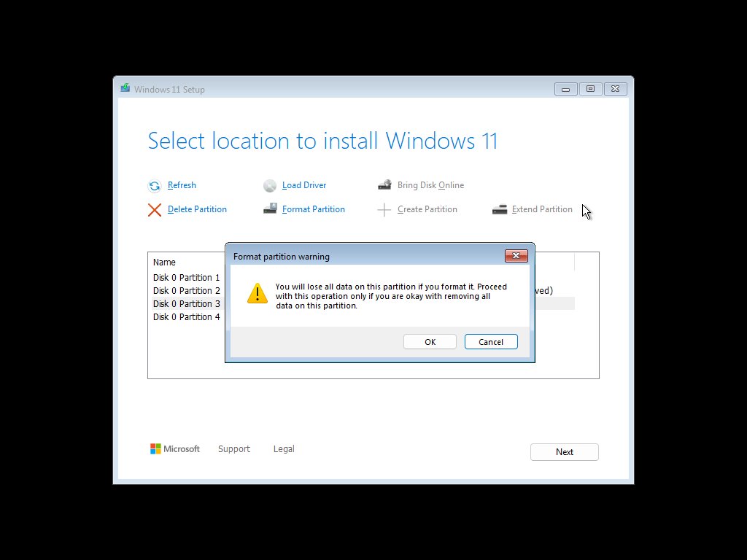The image size is (747, 560).
Task: Click the Load Driver disc icon
Action: tap(270, 186)
